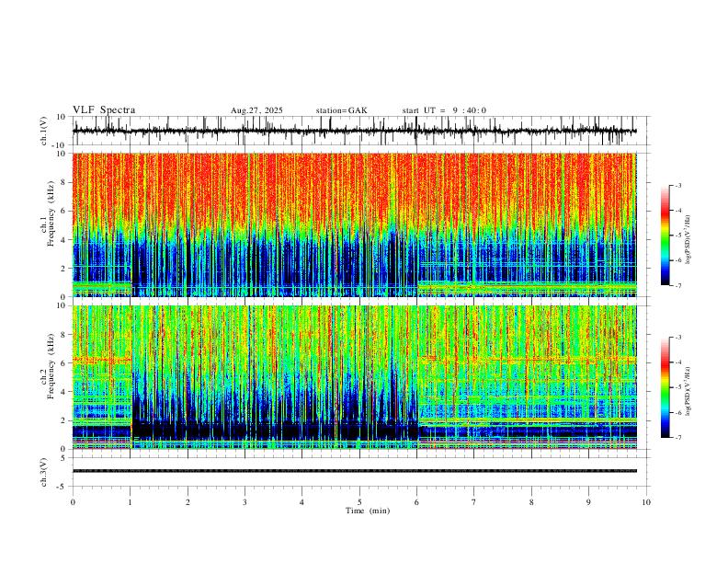728x563 pixels.
Task: Click the time axis tick label "3"
Action: point(245,502)
